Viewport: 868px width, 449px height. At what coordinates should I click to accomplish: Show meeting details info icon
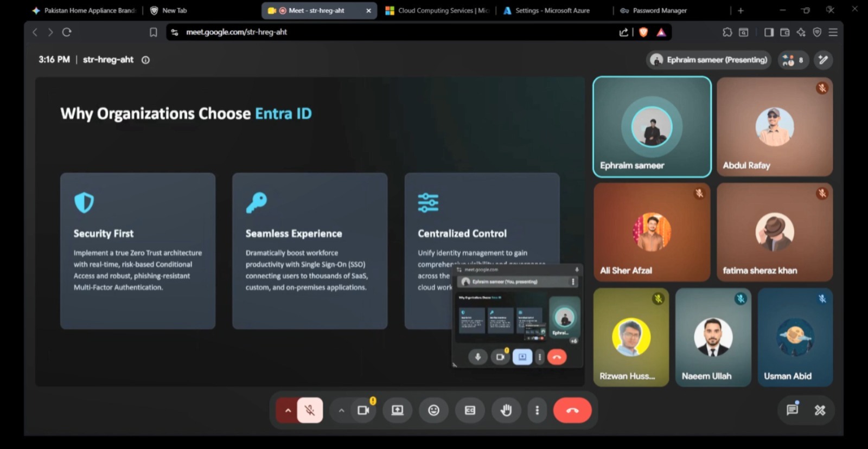[x=145, y=60]
